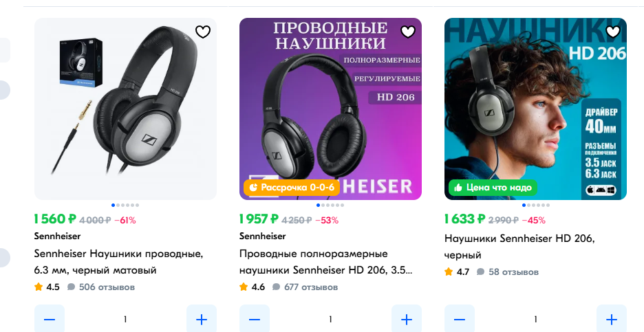Click the Цена что надо badge
Viewport: 644px width, 332px height.
coord(493,188)
